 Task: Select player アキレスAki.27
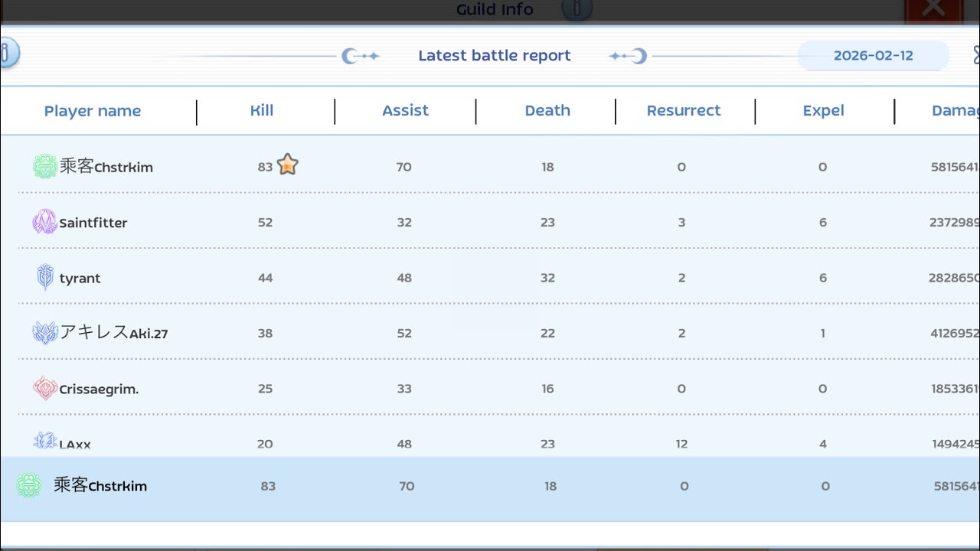[x=114, y=333]
